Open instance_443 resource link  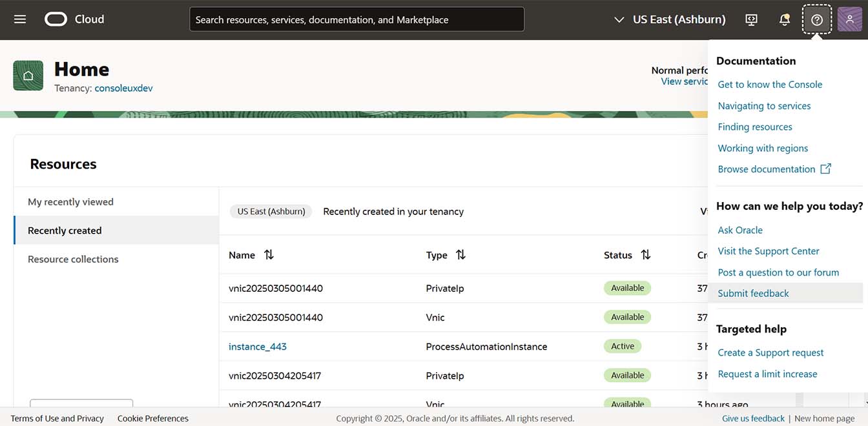pos(257,347)
